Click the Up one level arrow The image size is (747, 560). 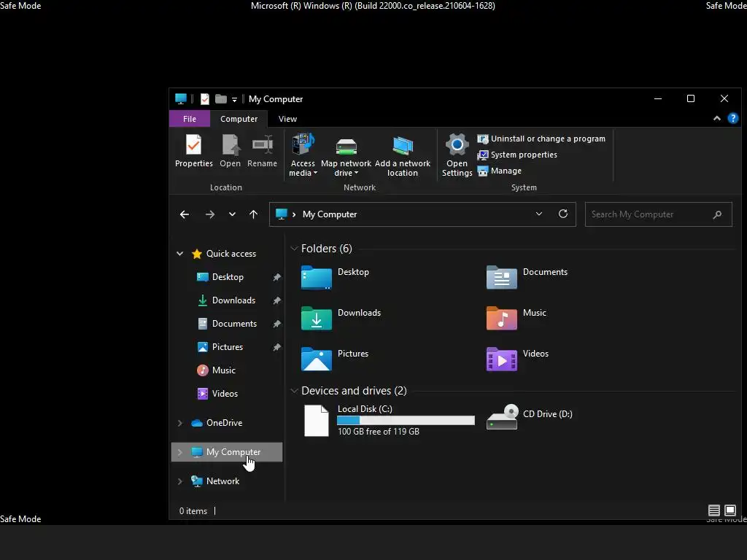click(x=253, y=214)
